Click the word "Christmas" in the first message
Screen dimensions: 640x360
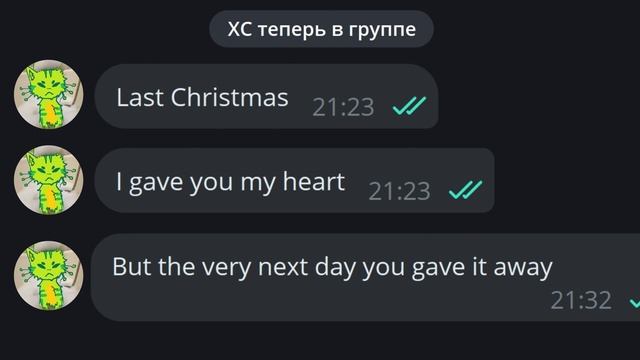(x=229, y=97)
